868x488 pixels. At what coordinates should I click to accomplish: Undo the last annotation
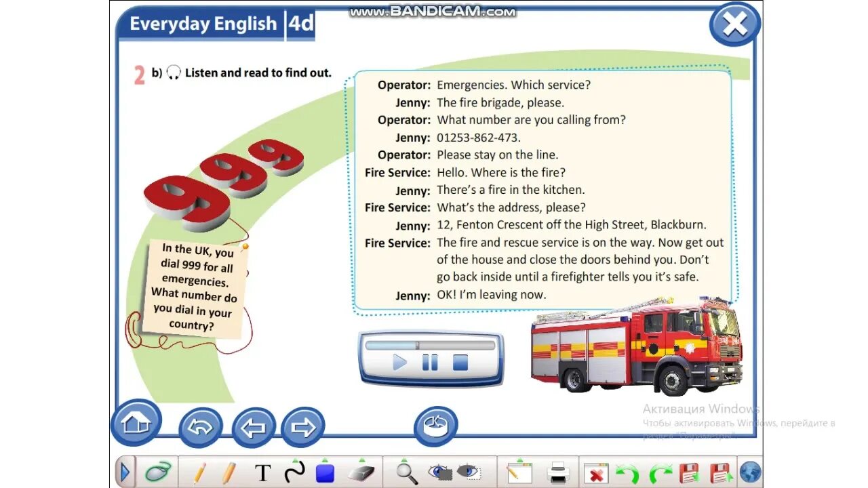pyautogui.click(x=627, y=473)
